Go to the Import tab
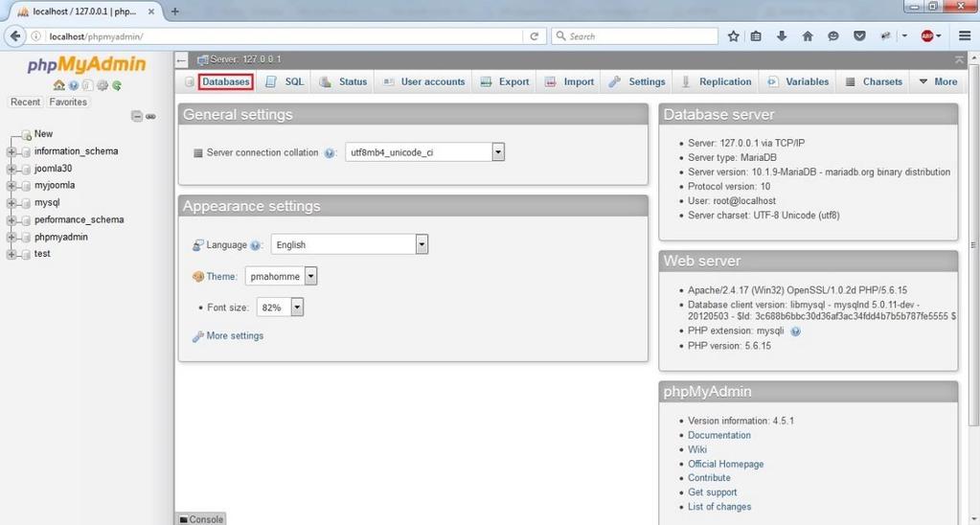 point(570,81)
